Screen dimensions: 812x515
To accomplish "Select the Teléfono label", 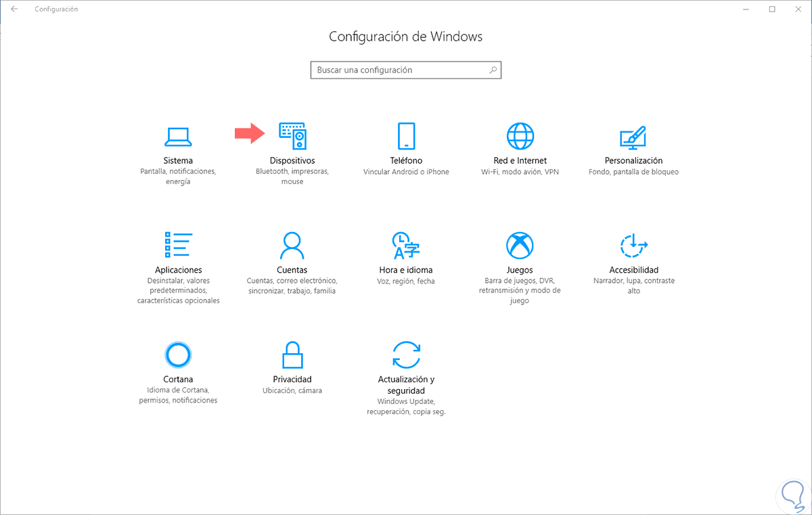I will tap(406, 160).
